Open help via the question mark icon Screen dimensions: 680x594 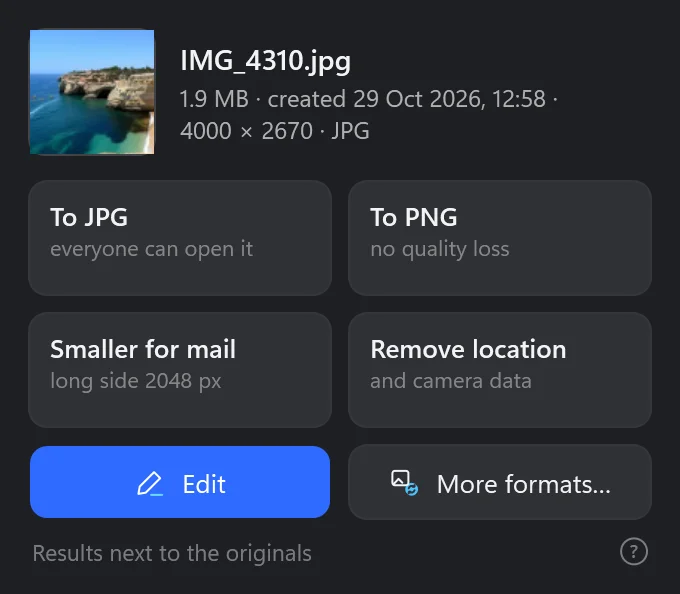click(634, 552)
